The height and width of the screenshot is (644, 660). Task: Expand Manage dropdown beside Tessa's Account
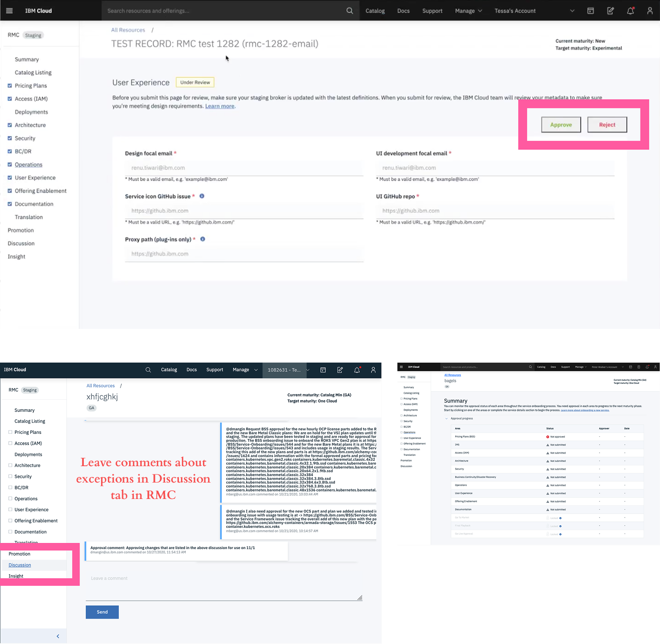tap(468, 11)
